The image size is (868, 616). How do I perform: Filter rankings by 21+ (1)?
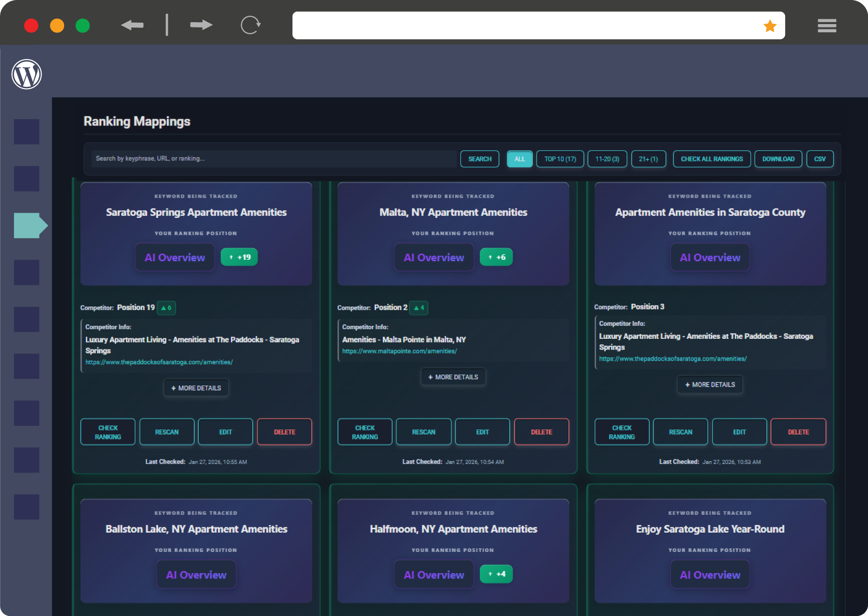648,159
